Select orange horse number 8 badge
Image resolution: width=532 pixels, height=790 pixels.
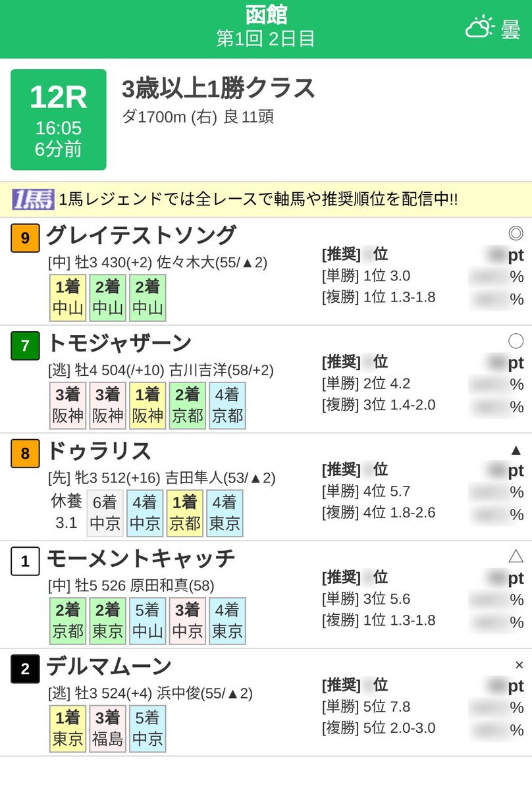click(25, 454)
